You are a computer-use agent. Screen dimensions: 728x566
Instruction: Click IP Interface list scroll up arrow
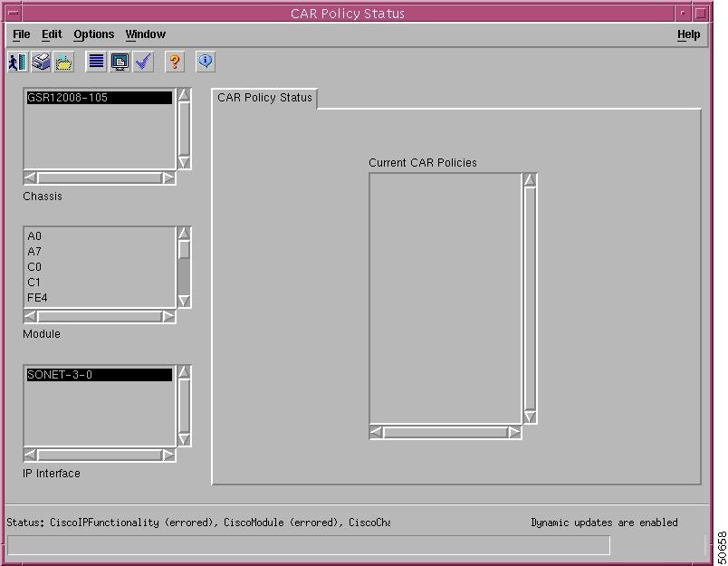pyautogui.click(x=185, y=372)
